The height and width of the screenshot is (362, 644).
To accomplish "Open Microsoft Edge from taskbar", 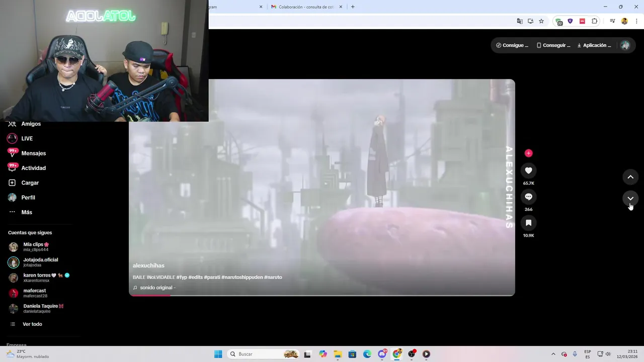I will [367, 354].
